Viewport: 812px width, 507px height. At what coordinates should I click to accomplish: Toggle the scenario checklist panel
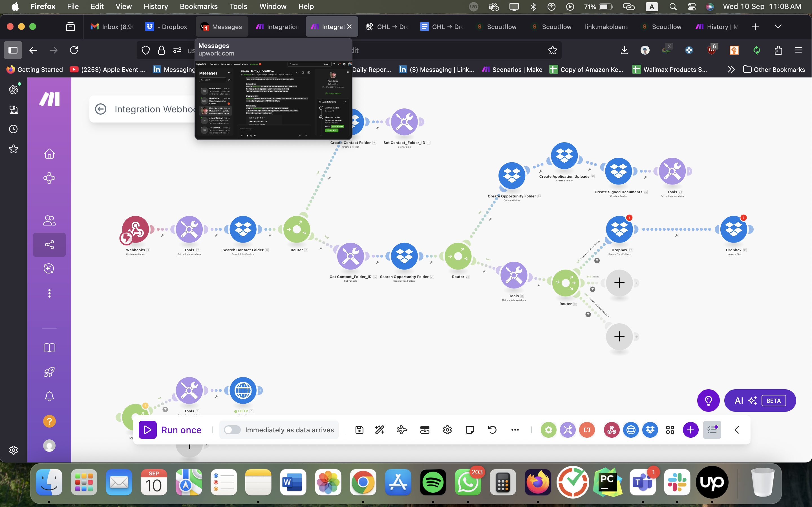pyautogui.click(x=712, y=430)
